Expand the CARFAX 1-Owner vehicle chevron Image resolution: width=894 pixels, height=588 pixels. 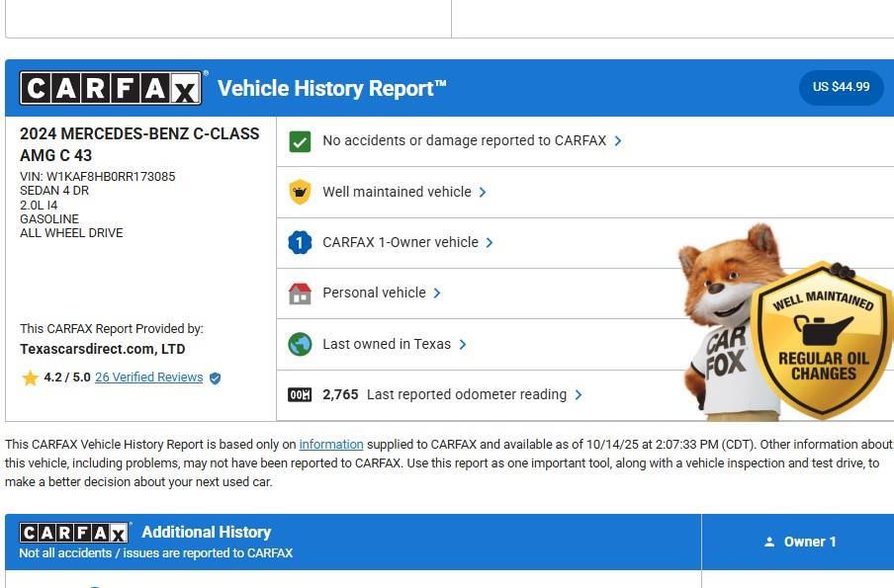490,242
